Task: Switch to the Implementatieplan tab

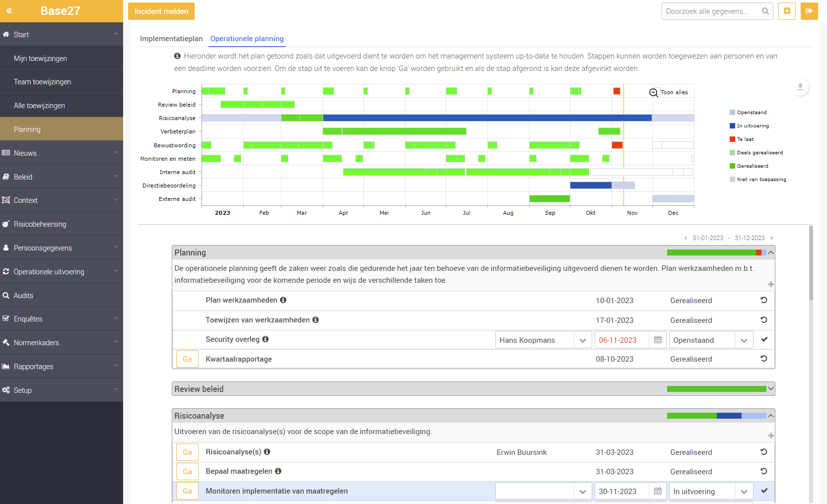Action: [171, 39]
